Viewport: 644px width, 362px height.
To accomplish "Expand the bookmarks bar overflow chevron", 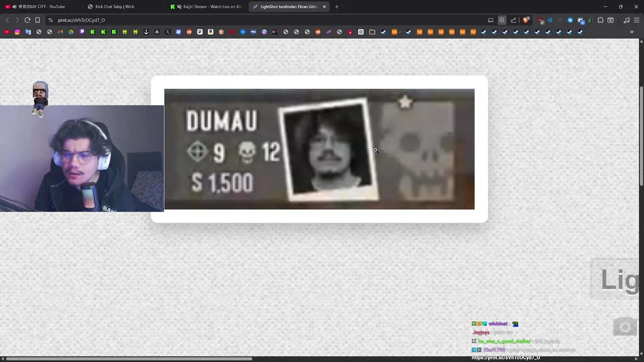I will pyautogui.click(x=632, y=32).
